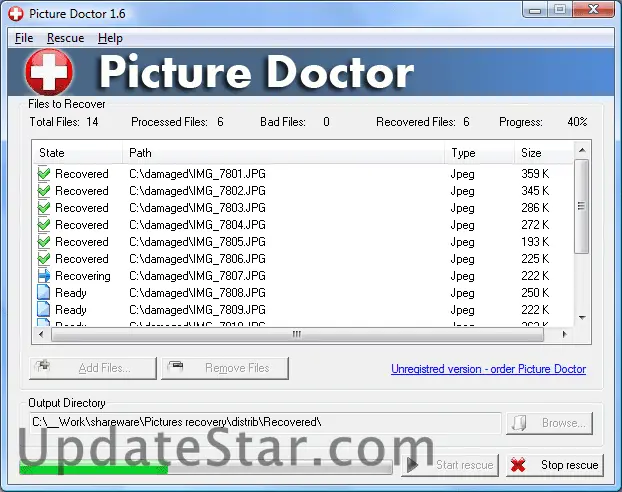
Task: Select the C:\damaged\IMG_7803.JPG path
Action: coord(197,208)
